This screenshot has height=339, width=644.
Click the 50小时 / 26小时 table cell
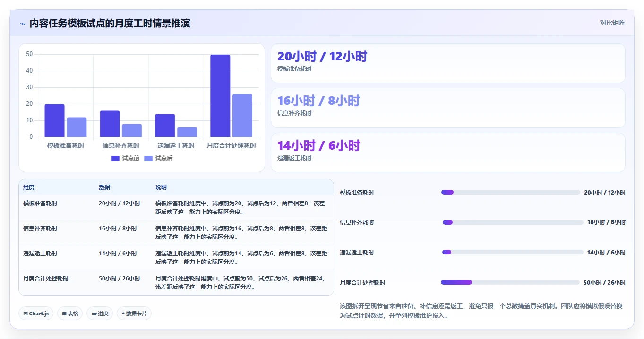coord(120,279)
